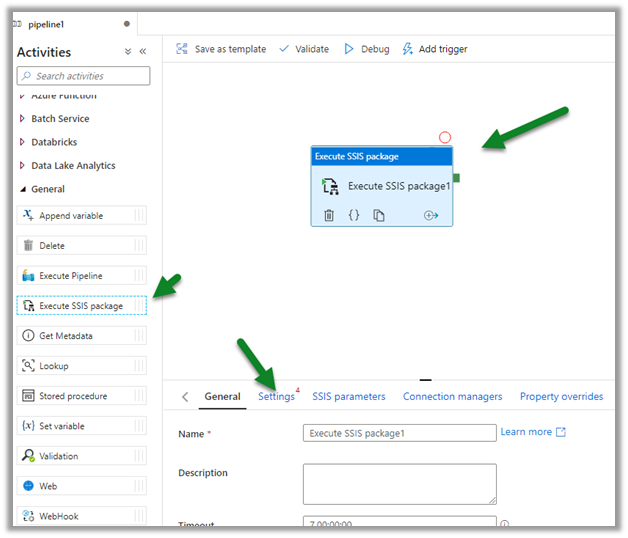
Task: Expand the Databricks category
Action: tap(54, 142)
